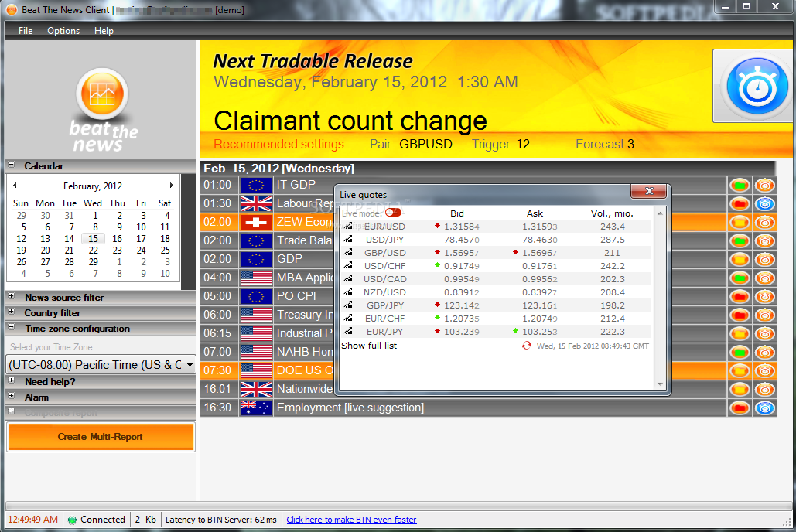This screenshot has width=796, height=532.
Task: Click green folder icon on Trade Balance row
Action: pos(740,241)
